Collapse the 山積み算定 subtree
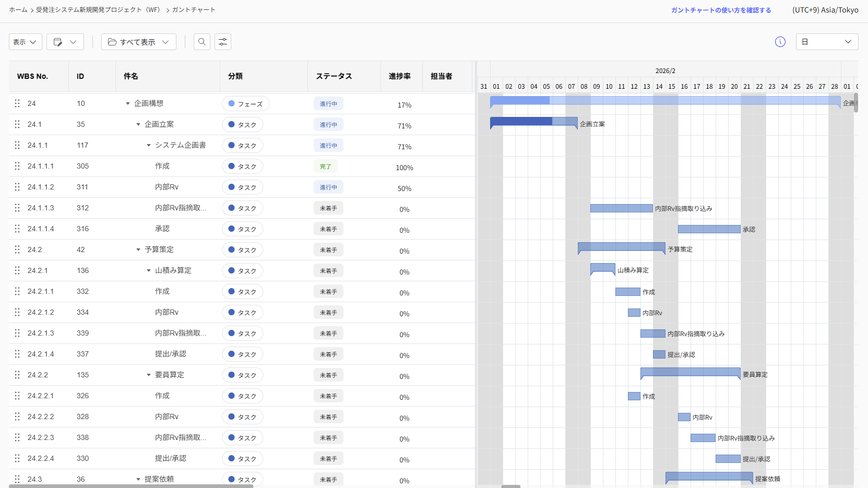The width and height of the screenshot is (868, 488). [149, 270]
